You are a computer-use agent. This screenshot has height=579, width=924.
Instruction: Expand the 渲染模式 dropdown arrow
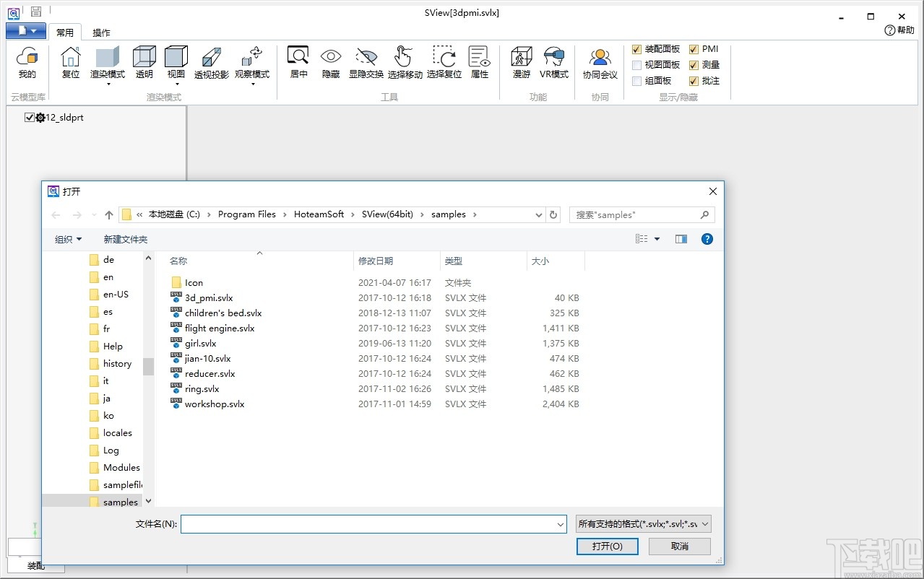108,84
